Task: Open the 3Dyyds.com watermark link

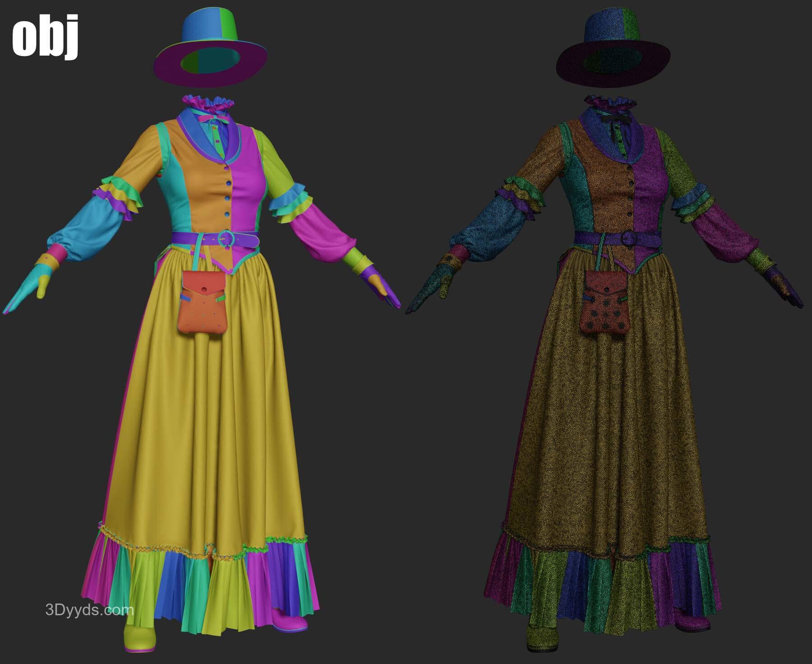Action: pyautogui.click(x=89, y=610)
